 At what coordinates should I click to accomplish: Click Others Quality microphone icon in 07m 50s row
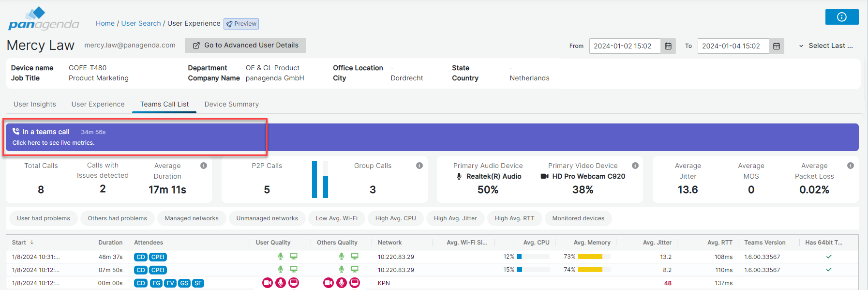coord(342,269)
